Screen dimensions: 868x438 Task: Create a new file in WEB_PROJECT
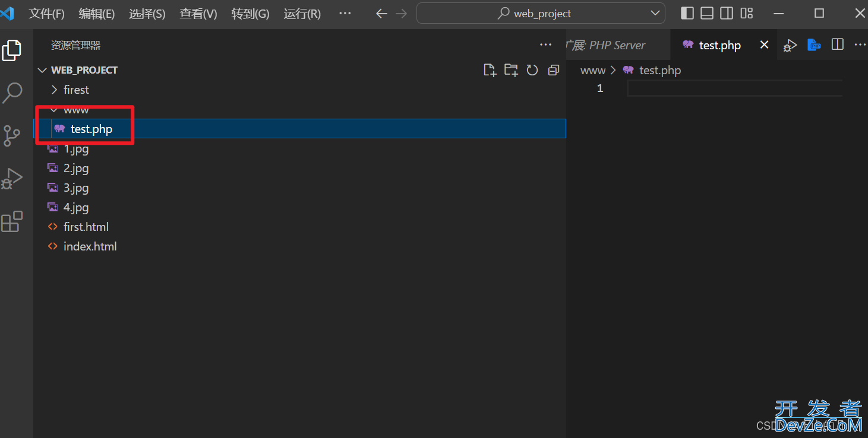point(490,70)
